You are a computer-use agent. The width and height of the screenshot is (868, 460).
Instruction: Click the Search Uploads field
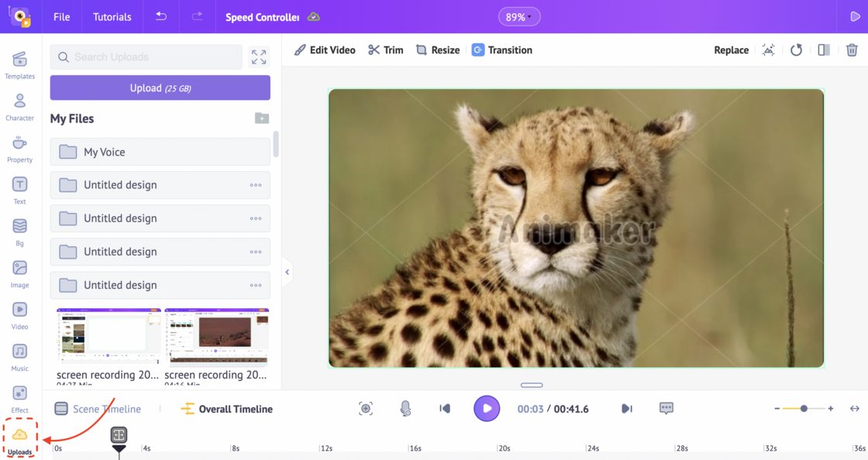click(x=147, y=57)
